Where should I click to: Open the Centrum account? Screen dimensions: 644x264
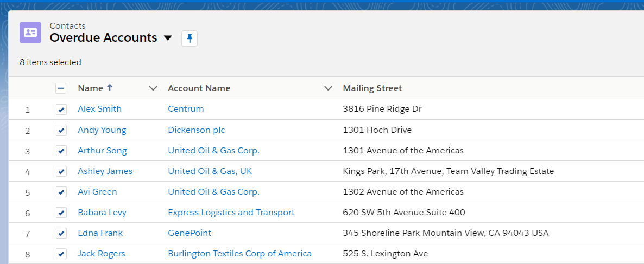(x=186, y=109)
